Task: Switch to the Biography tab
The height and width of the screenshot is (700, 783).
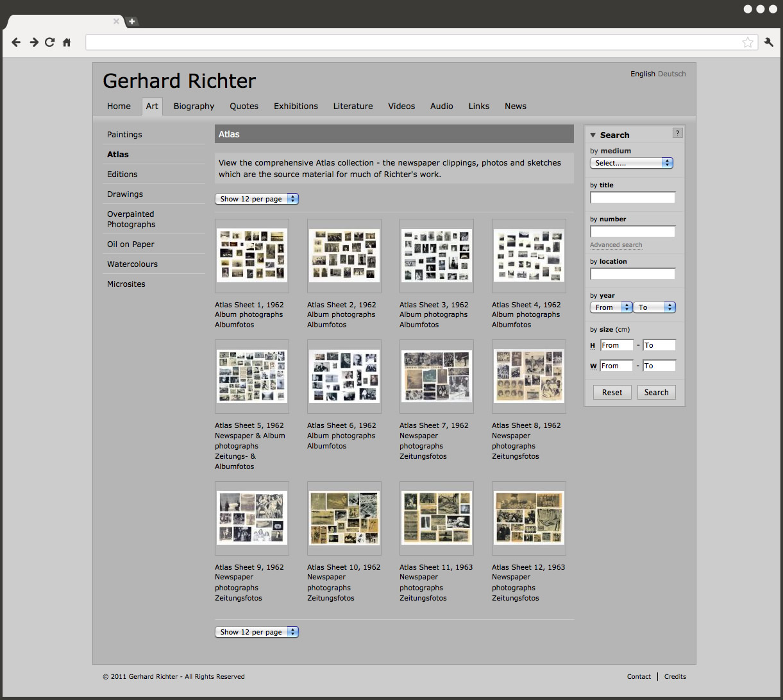Action: (194, 107)
